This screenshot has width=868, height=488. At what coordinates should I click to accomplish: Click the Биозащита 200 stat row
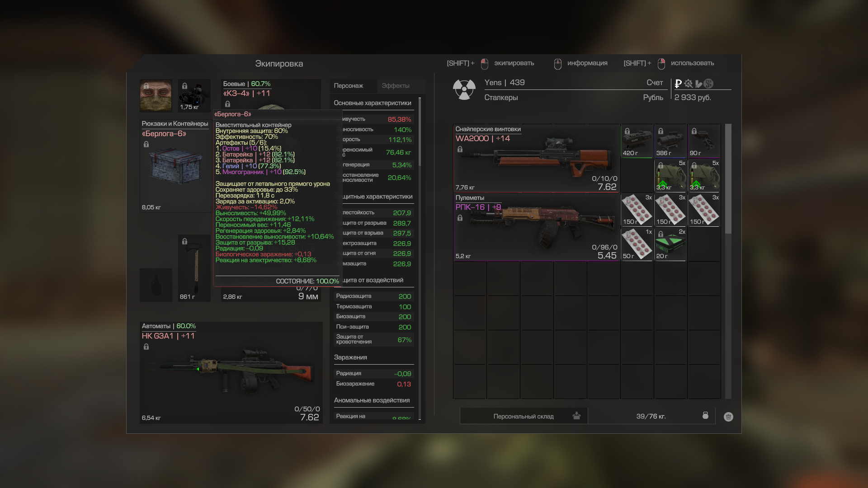[x=373, y=317]
